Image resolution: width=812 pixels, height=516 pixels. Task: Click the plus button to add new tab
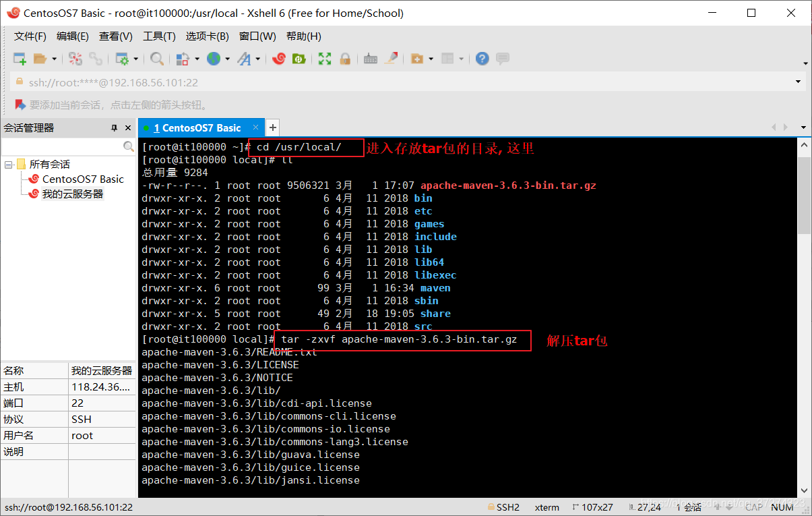pos(272,127)
